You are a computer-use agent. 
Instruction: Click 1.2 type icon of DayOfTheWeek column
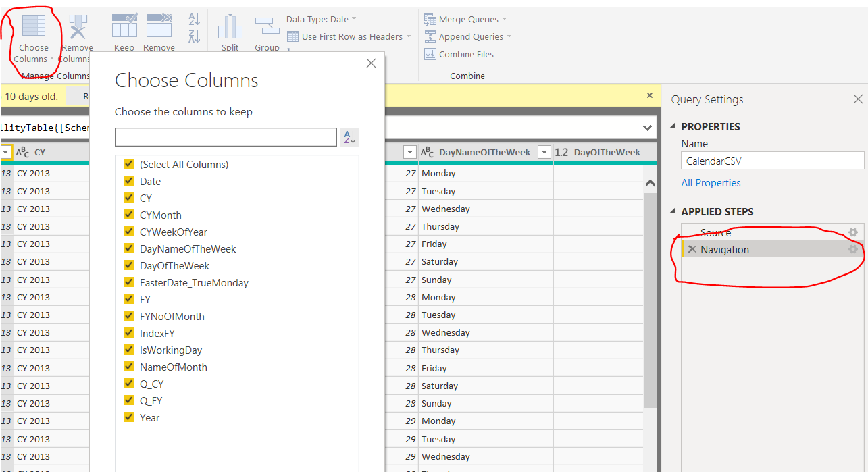[561, 153]
